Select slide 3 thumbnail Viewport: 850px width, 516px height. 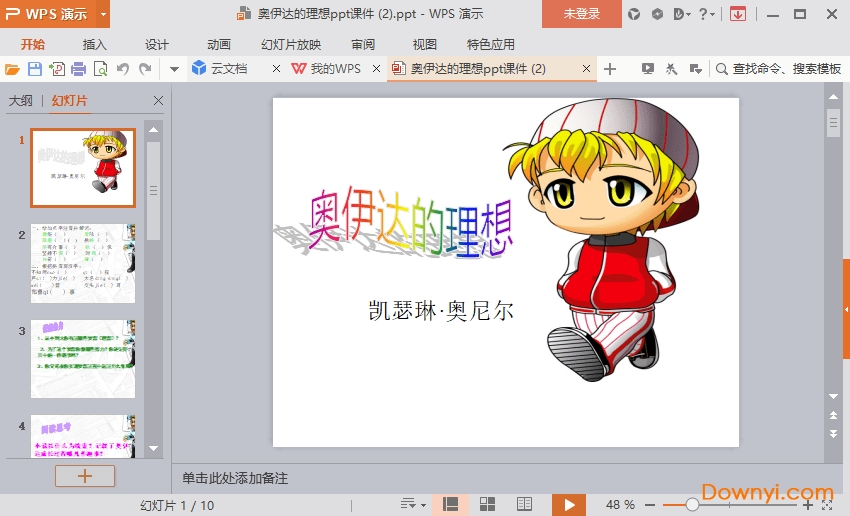[x=83, y=359]
